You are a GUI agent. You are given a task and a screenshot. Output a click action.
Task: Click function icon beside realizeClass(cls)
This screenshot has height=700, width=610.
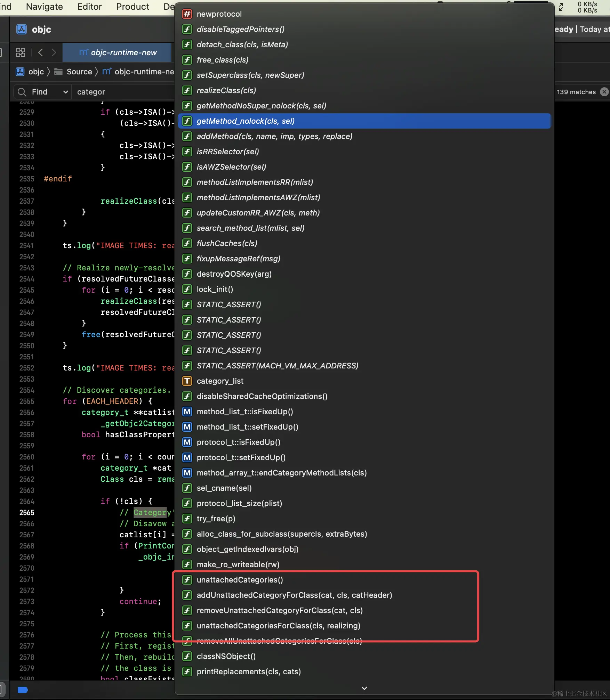(187, 90)
